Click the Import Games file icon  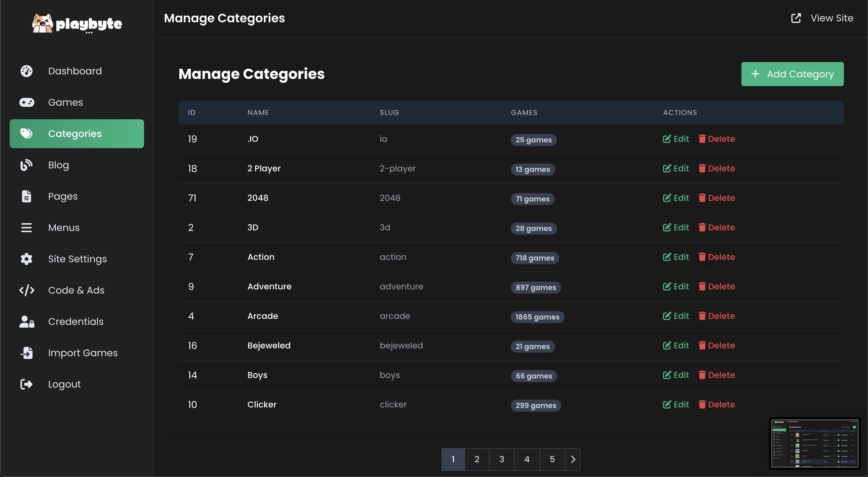(x=26, y=353)
